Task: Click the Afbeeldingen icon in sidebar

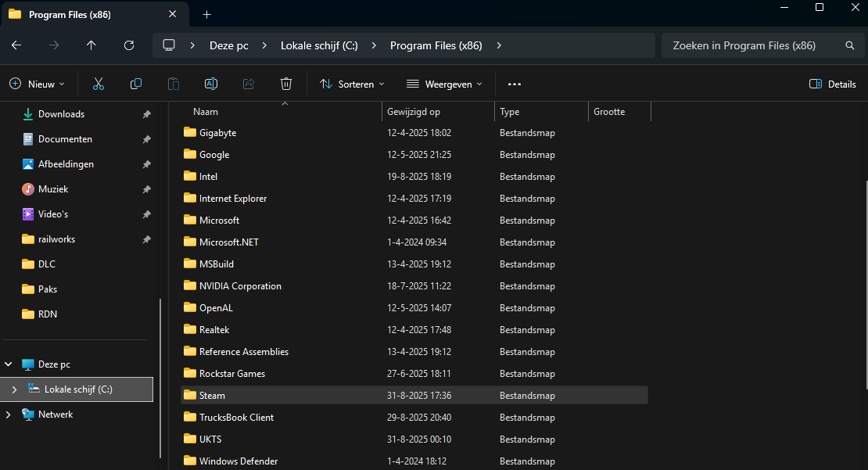Action: pyautogui.click(x=27, y=164)
